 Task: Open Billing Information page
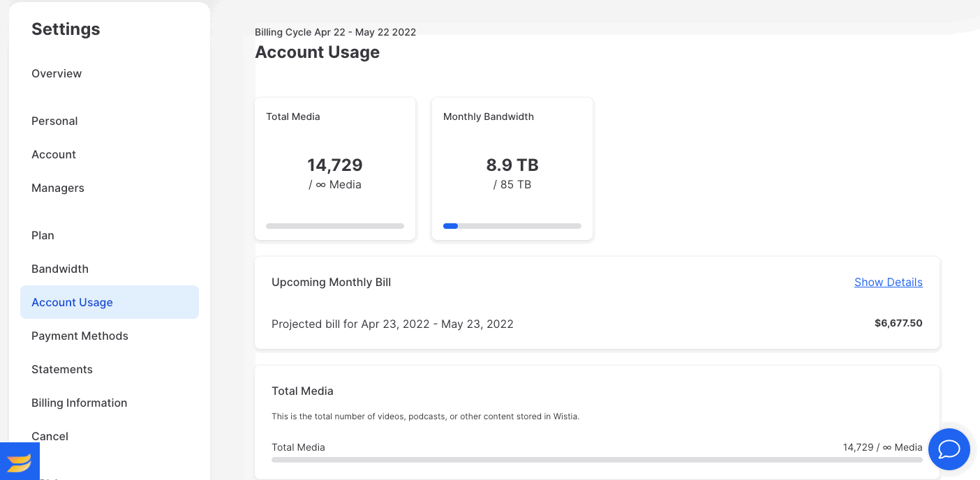80,403
